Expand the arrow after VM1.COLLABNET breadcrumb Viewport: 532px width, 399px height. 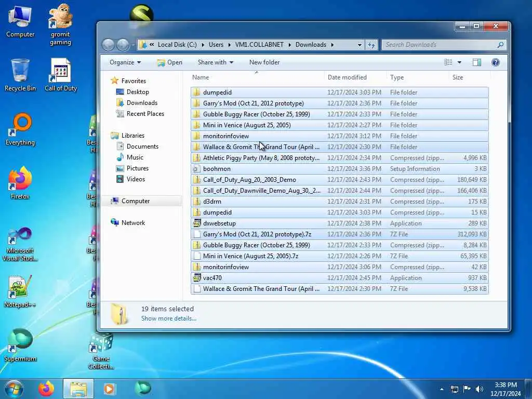(x=290, y=45)
